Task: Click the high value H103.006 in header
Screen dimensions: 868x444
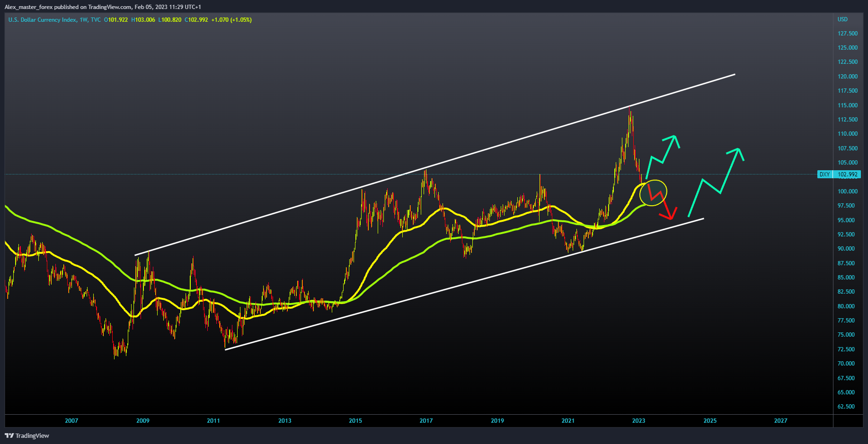Action: [143, 20]
